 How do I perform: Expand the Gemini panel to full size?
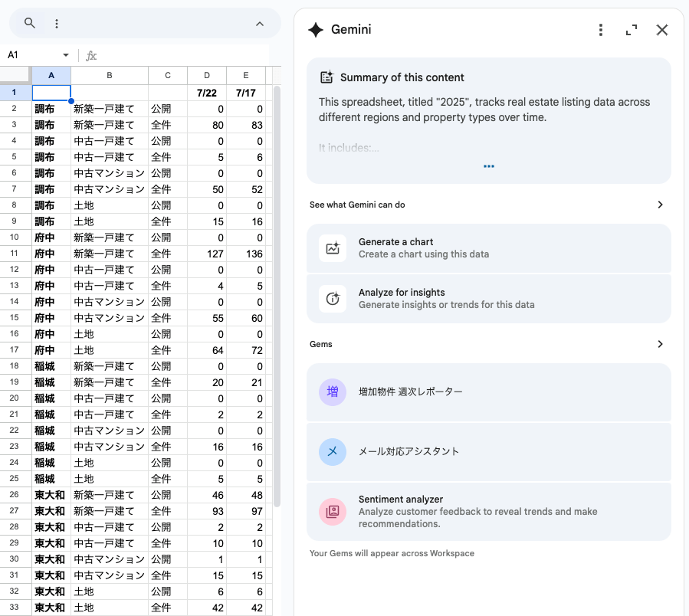pyautogui.click(x=632, y=30)
